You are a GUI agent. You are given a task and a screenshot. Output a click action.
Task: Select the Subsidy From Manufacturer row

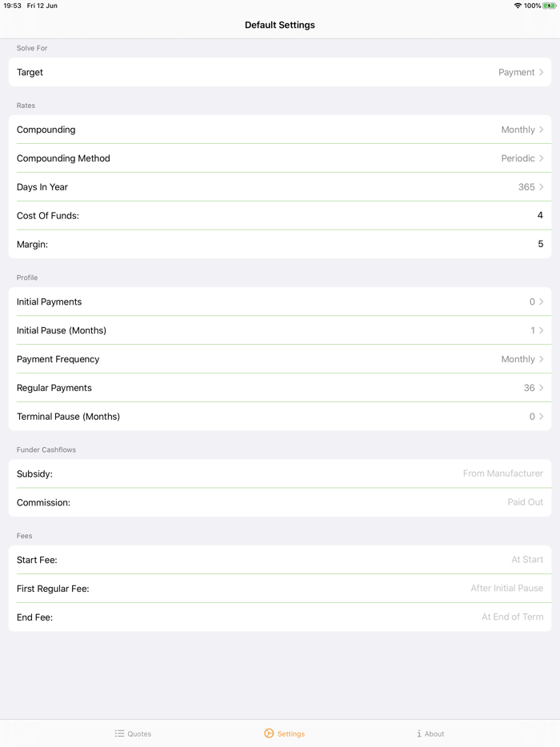click(280, 473)
